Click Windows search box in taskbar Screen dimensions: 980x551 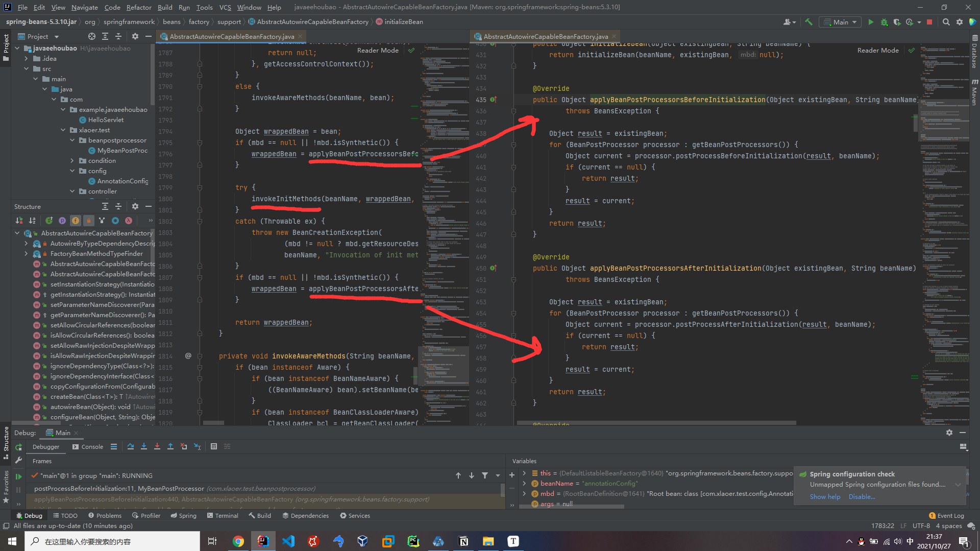[112, 541]
